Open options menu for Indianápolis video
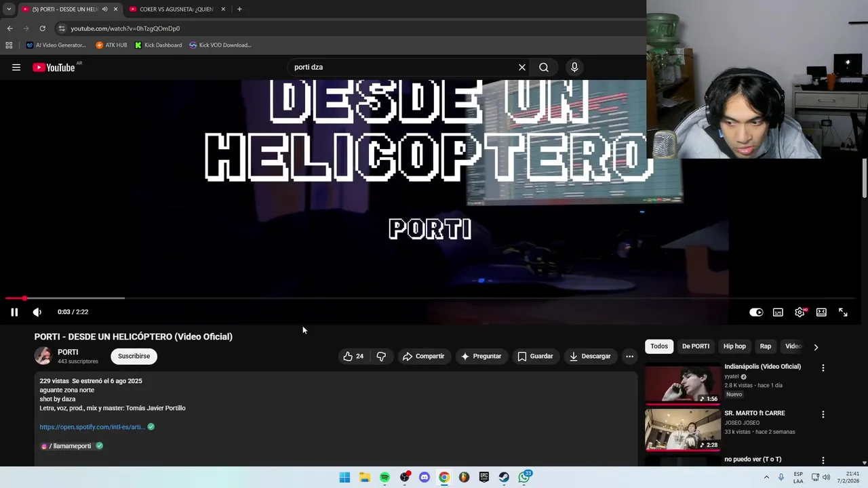 pos(823,368)
